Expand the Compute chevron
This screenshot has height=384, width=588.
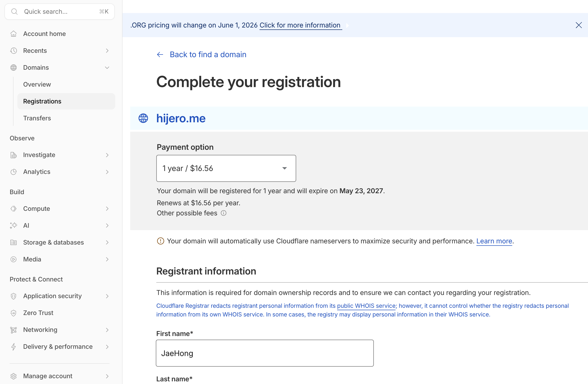tap(107, 209)
